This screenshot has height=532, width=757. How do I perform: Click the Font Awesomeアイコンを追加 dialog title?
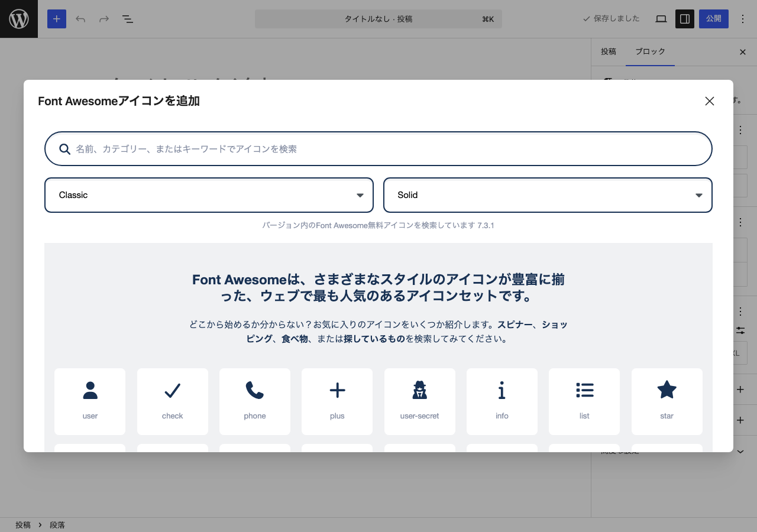point(119,101)
